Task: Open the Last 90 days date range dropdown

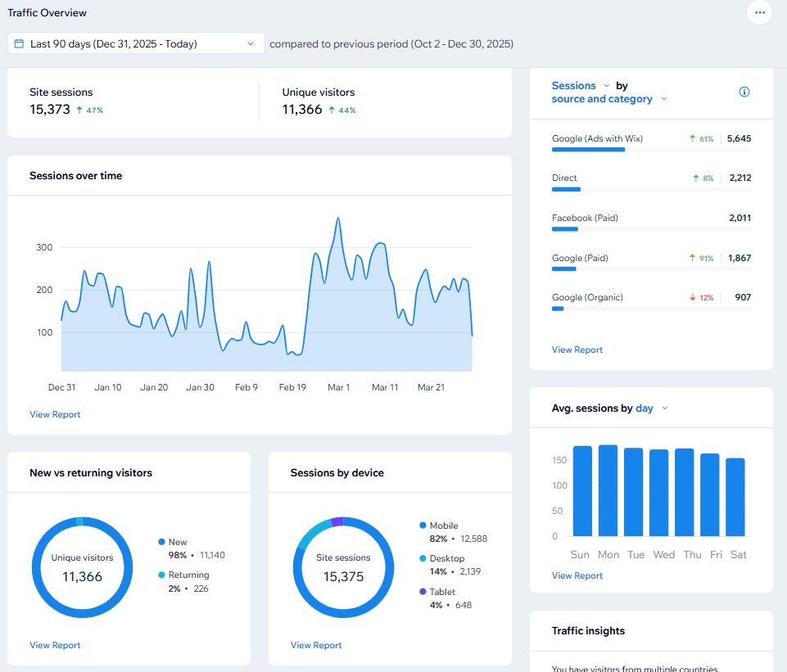Action: pyautogui.click(x=136, y=43)
